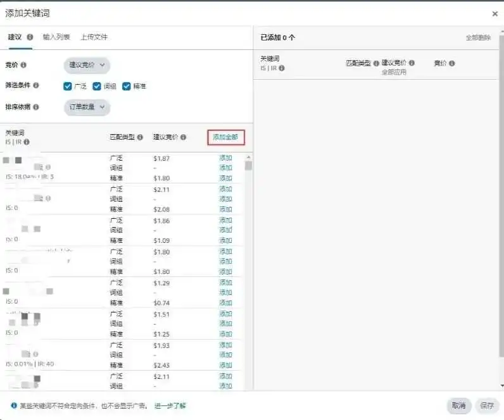Add exact match keyword priced $2.43
Image resolution: width=504 pixels, height=420 pixels.
[225, 365]
